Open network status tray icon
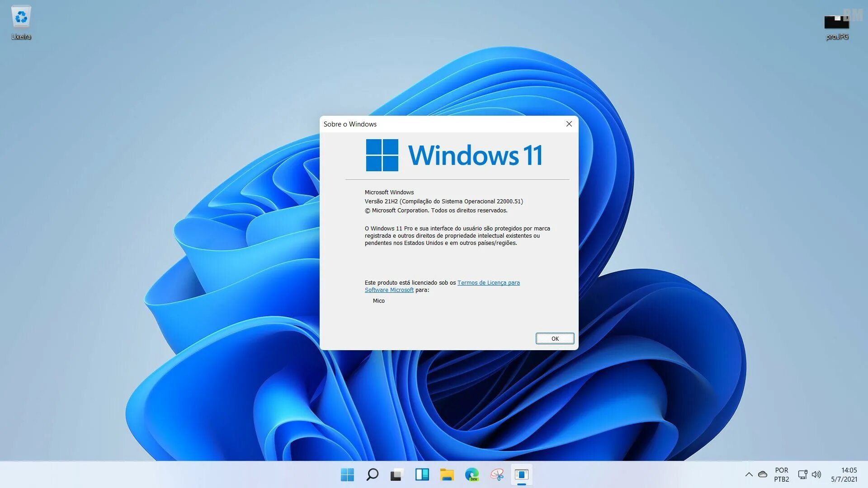 coord(802,474)
